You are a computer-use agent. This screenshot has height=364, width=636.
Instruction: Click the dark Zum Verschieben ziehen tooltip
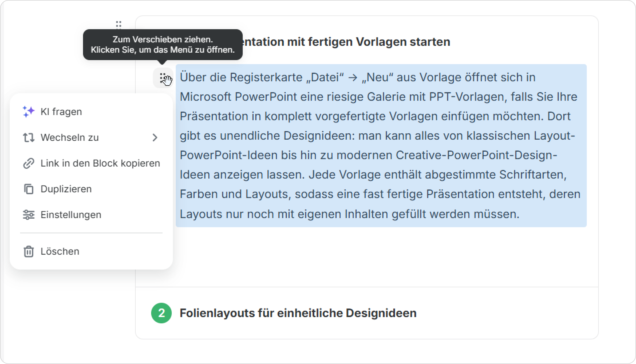coord(163,44)
